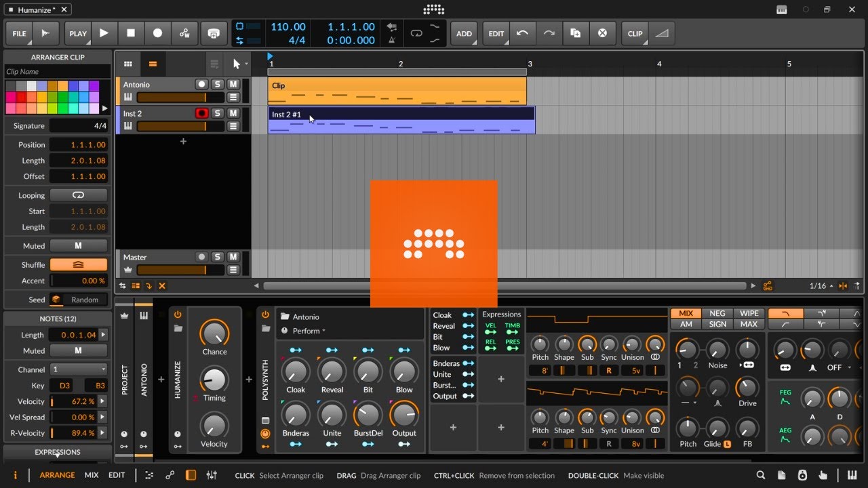Viewport: 868px width, 488px height.
Task: Switch to the arranger timeline view icon
Action: point(153,64)
